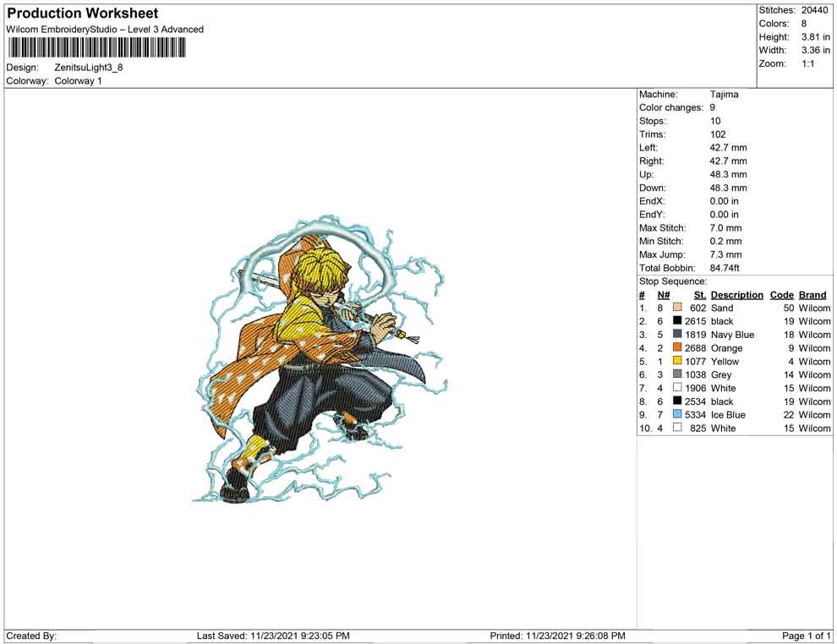Viewport: 837px width, 644px height.
Task: Click black swatch in the 2615-stitch row
Action: 677,321
